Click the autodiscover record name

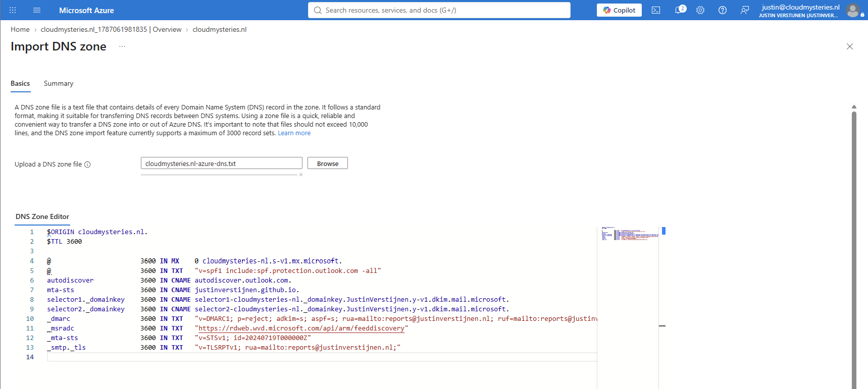coord(70,280)
